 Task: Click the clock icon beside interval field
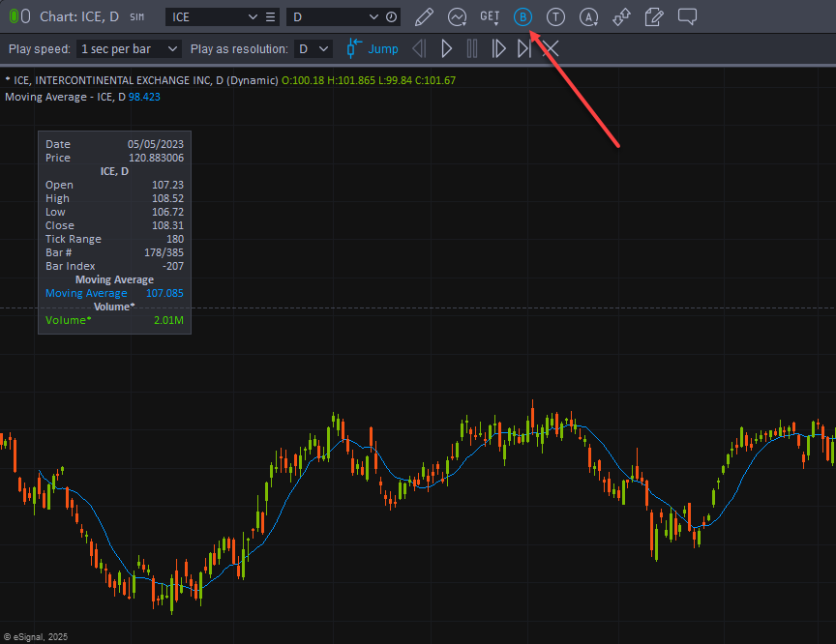pyautogui.click(x=391, y=16)
